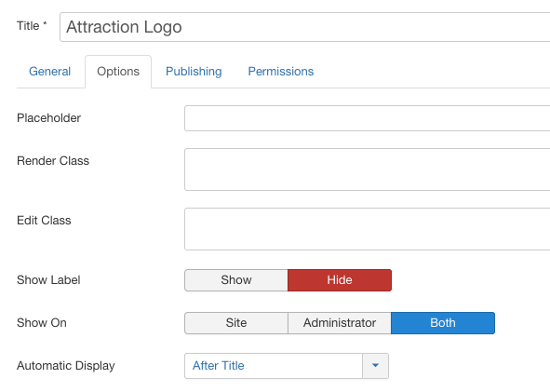Select Hide for Show Label

point(340,280)
